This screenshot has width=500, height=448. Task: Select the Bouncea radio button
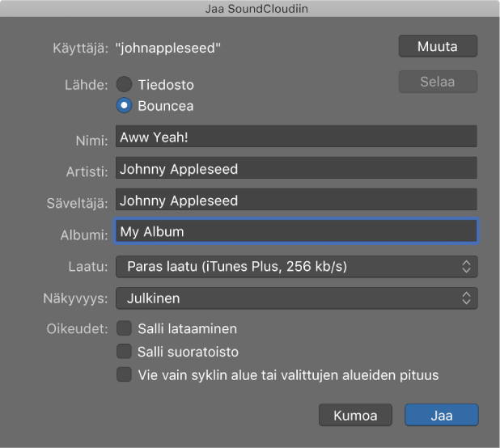coord(124,105)
